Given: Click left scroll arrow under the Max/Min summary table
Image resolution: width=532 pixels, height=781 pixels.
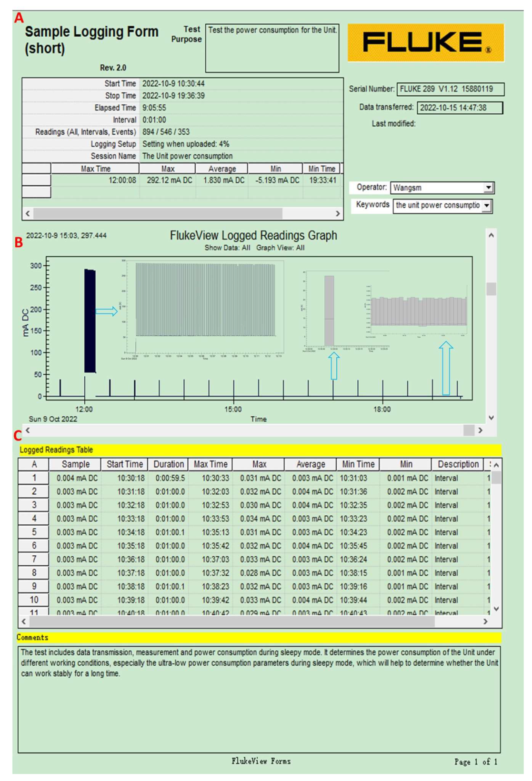Looking at the screenshot, I should point(28,213).
